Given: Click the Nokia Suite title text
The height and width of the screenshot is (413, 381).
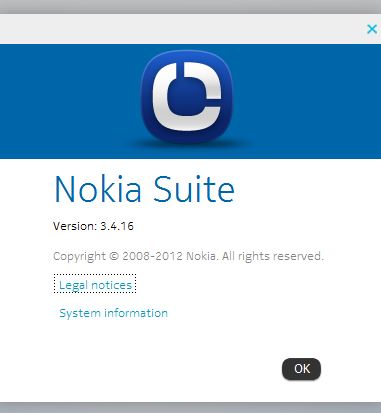Looking at the screenshot, I should tap(144, 189).
